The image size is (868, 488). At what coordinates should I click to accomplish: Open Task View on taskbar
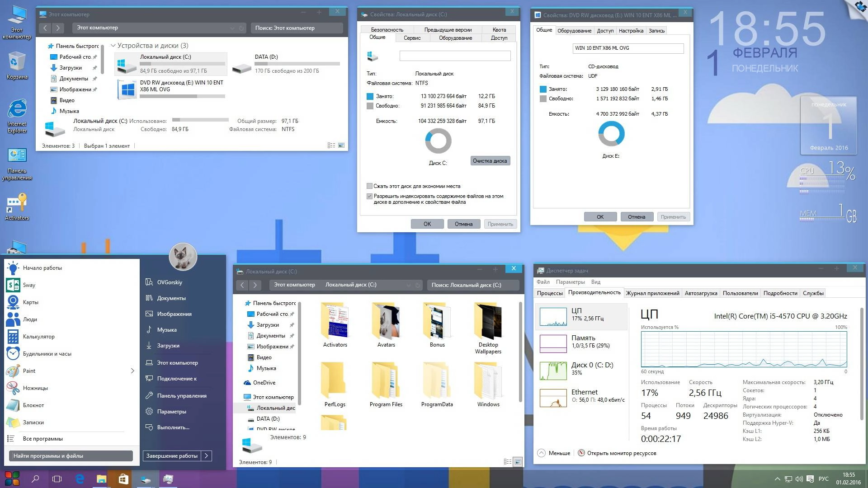click(x=57, y=479)
